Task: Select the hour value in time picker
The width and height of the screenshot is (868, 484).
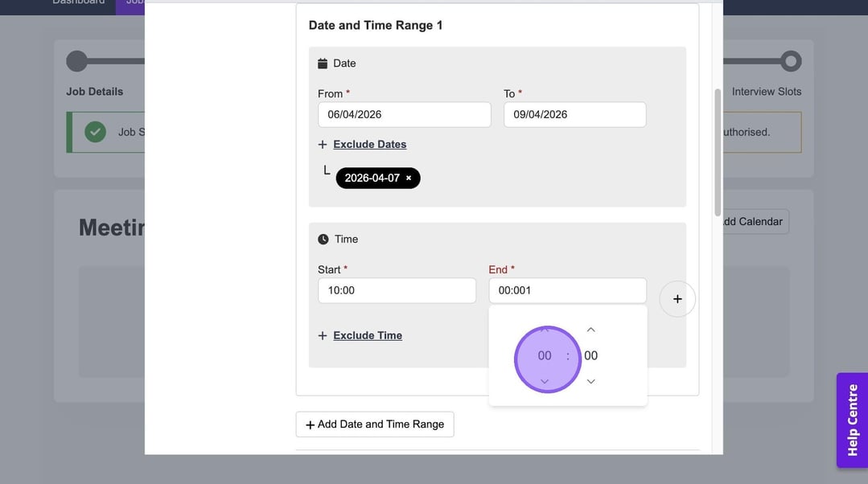Action: point(545,355)
